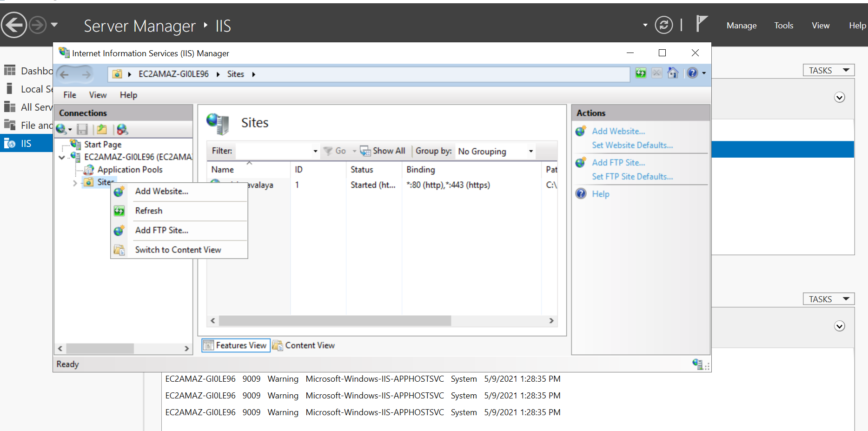868x431 pixels.
Task: Open the Server Manager navigation history dropdown
Action: coord(54,25)
